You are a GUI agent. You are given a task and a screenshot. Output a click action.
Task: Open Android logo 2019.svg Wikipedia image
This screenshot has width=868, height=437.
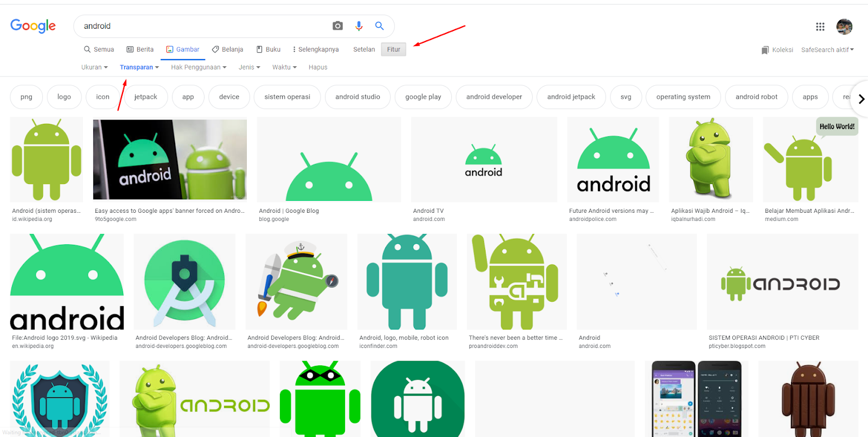67,282
